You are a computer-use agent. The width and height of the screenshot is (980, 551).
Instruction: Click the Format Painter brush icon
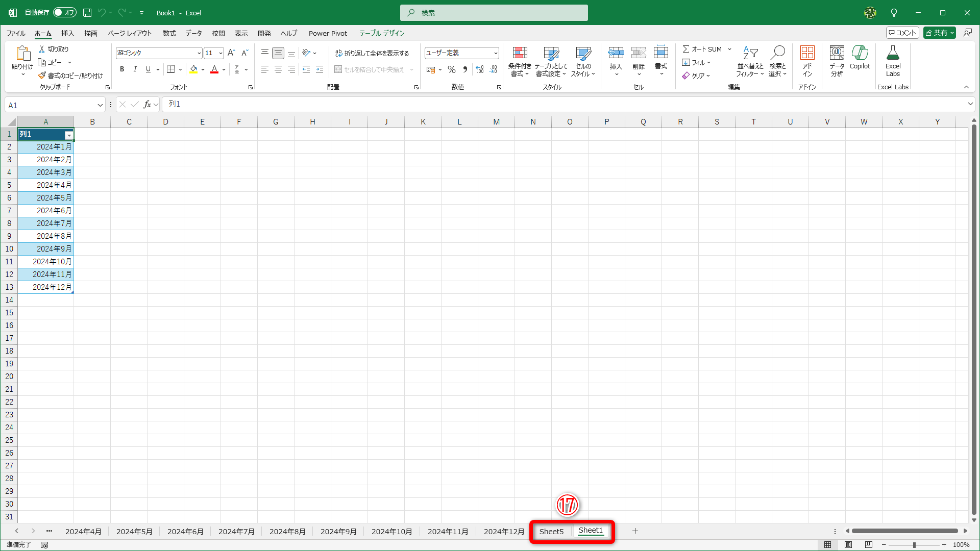pos(42,76)
